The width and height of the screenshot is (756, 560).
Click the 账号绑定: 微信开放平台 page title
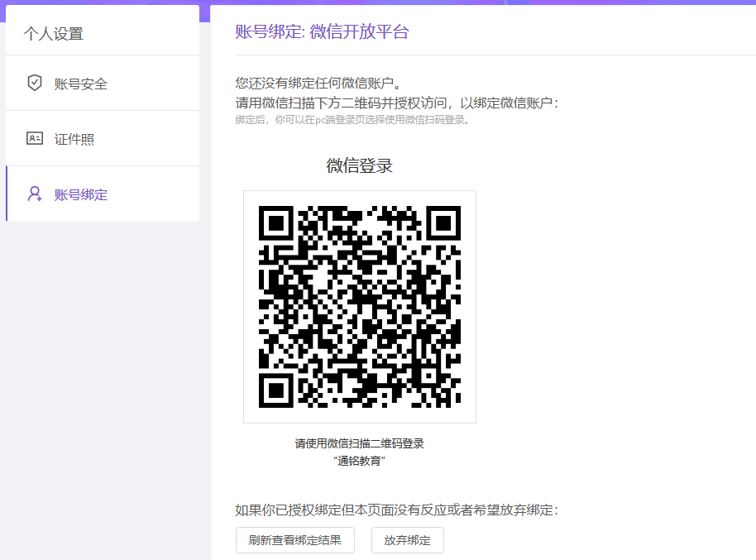tap(322, 32)
